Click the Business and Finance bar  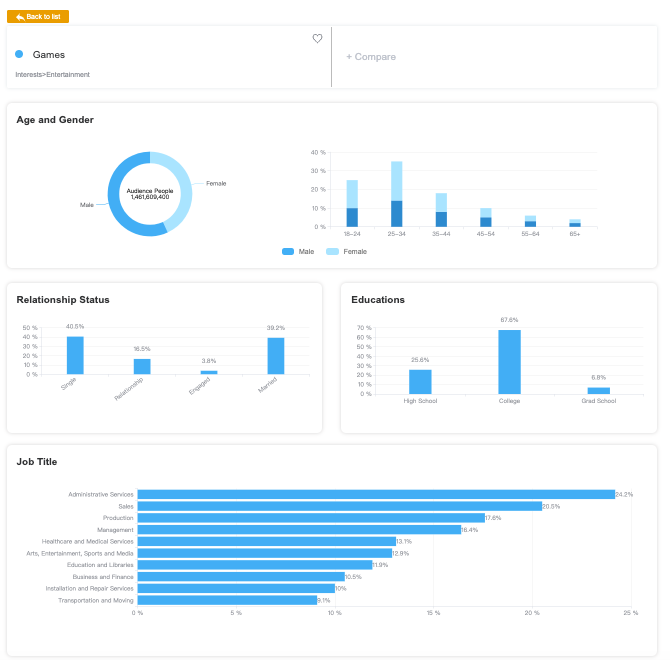[241, 577]
